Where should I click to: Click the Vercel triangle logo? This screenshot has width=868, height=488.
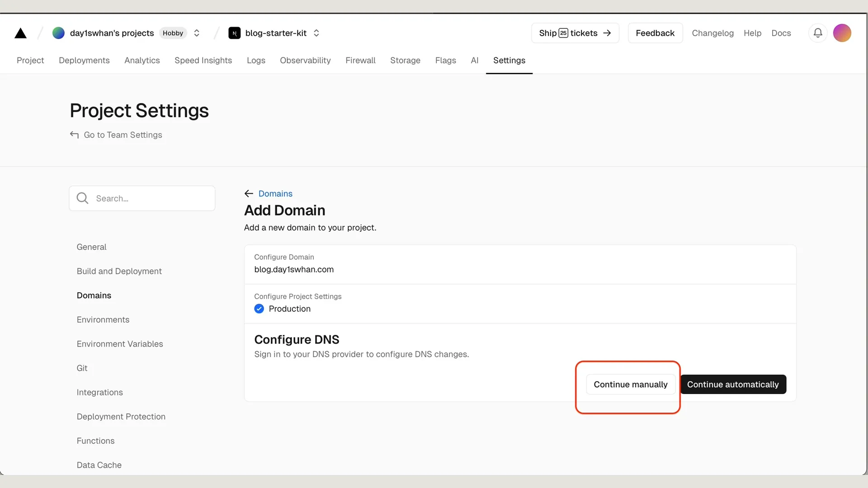coord(20,33)
